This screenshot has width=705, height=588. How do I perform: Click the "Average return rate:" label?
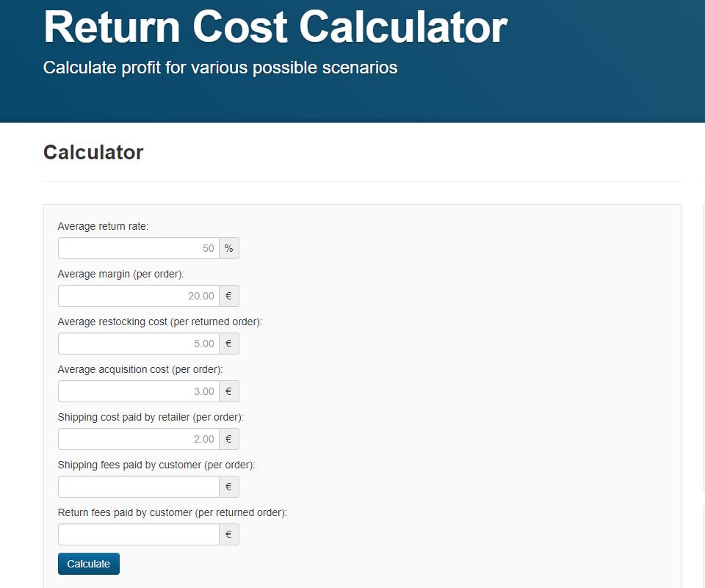pyautogui.click(x=103, y=226)
